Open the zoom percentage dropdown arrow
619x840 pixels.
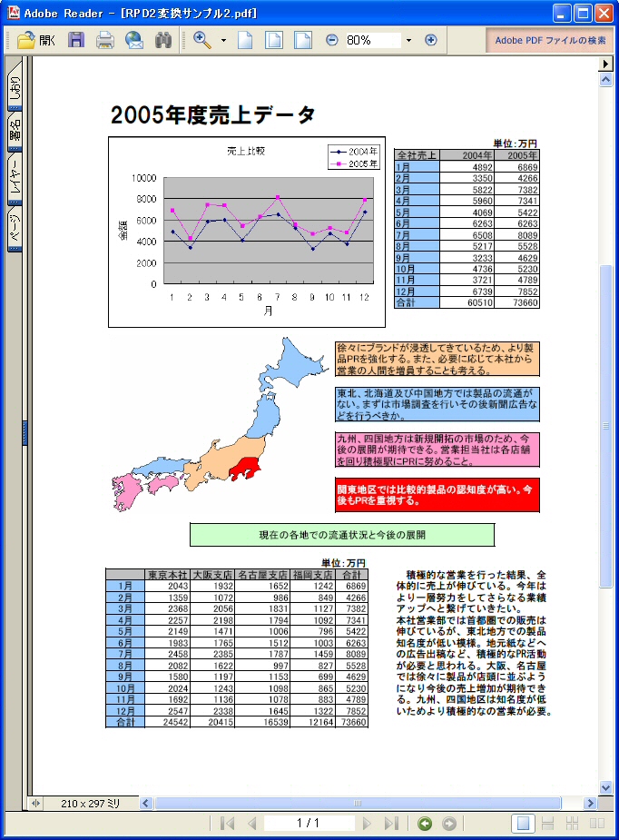pos(408,40)
